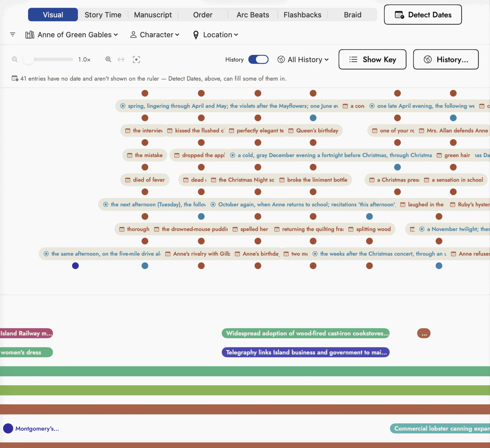Open the Manuscript tab
Viewport: 490px width, 448px height.
pyautogui.click(x=153, y=15)
